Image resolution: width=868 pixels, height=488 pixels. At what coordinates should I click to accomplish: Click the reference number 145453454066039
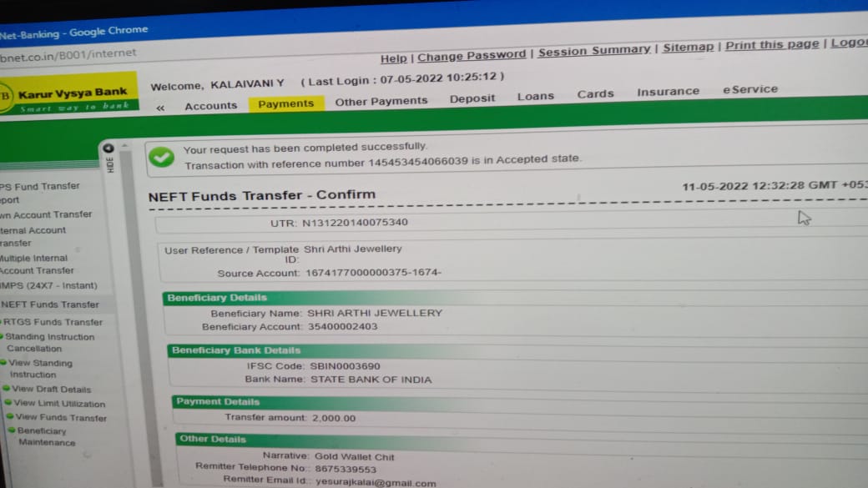pos(418,162)
